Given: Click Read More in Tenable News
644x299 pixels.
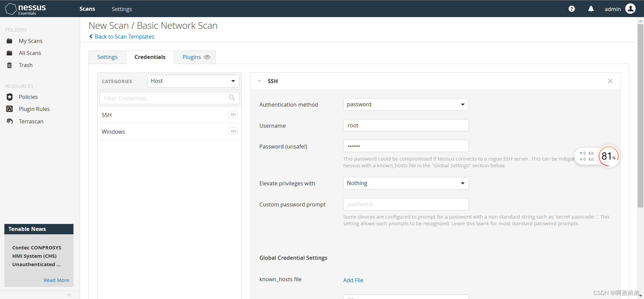Looking at the screenshot, I should pyautogui.click(x=56, y=280).
